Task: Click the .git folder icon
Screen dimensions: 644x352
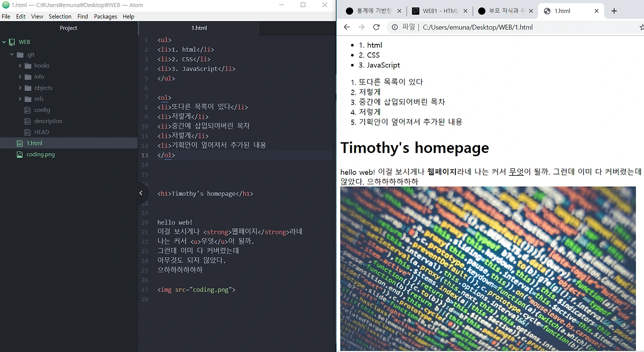Action: (20, 54)
